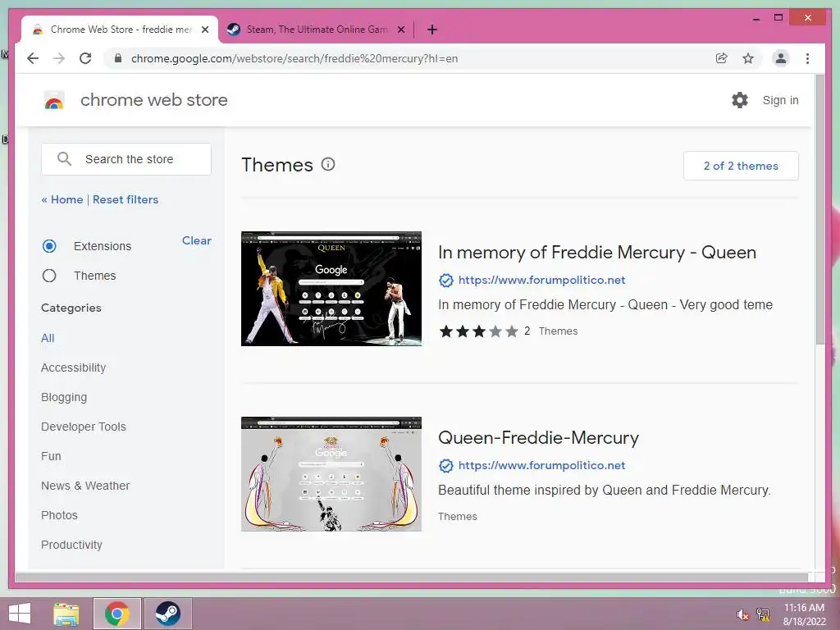
Task: Click the horizontal scrollbar at window bottom
Action: tap(412, 577)
